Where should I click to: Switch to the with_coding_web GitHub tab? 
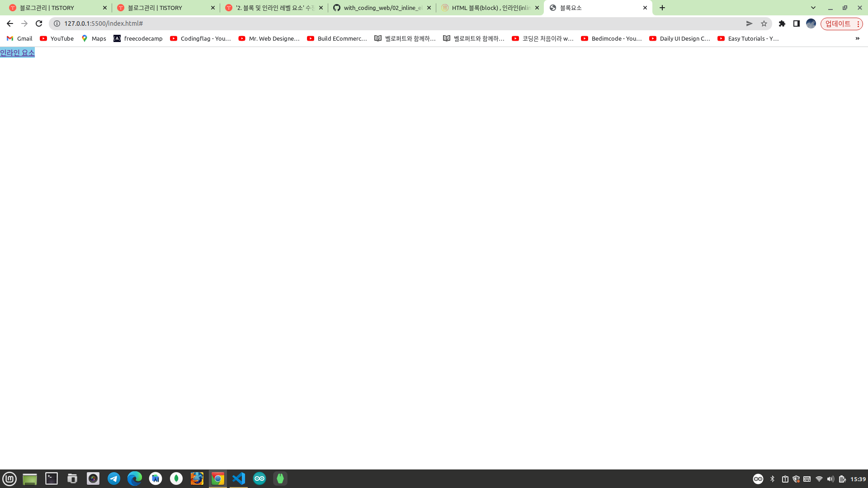click(382, 8)
